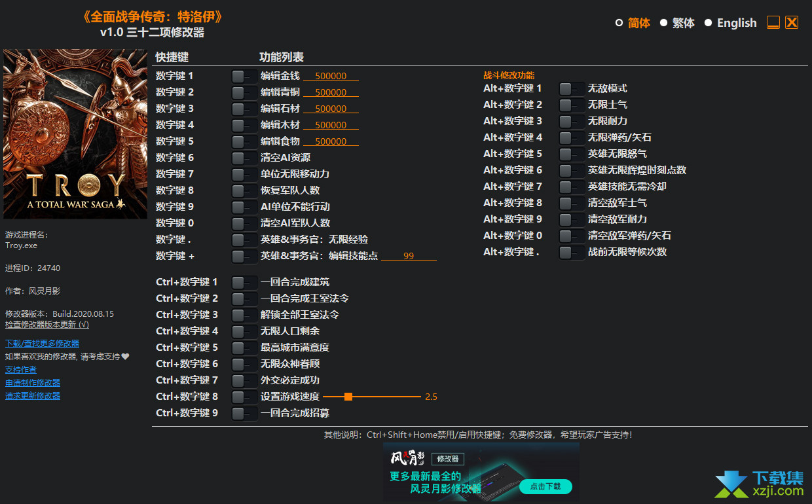
Task: Click the Troy game cover image
Action: (75, 134)
